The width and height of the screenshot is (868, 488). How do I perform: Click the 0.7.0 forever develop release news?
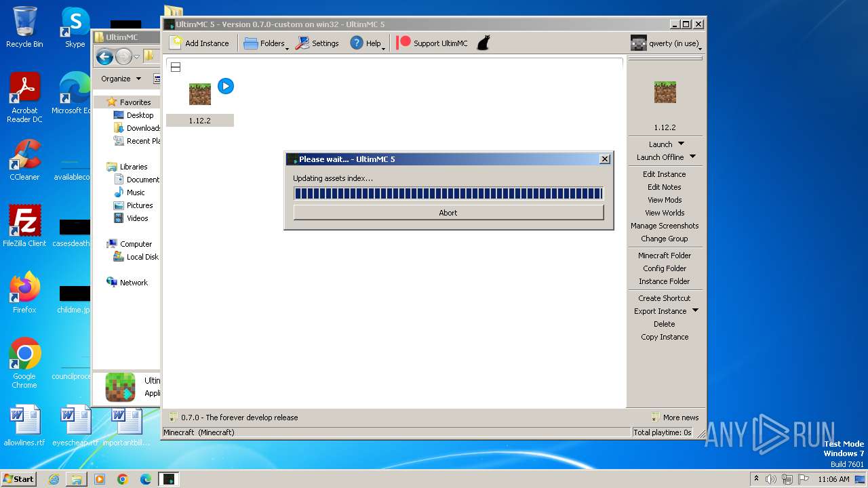[233, 418]
